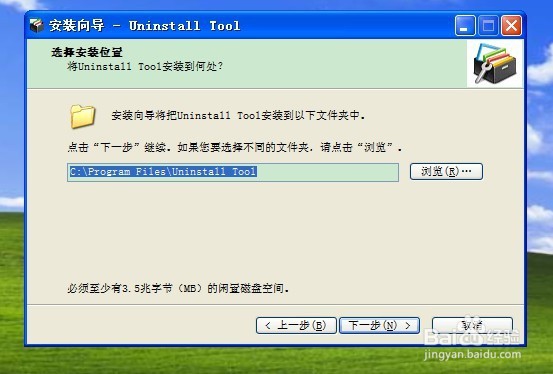Viewport: 553px width, 374px height.
Task: Click the 选择安装位置 heading text
Action: (x=87, y=52)
